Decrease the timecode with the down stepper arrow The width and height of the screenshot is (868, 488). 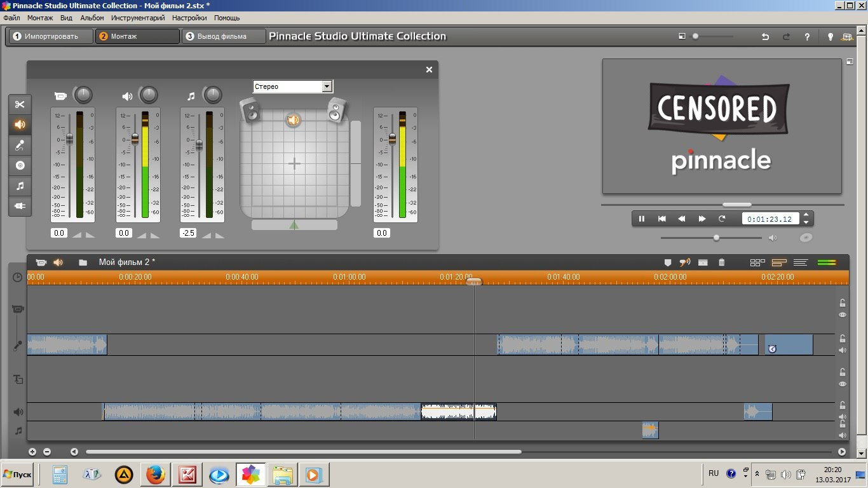(806, 222)
